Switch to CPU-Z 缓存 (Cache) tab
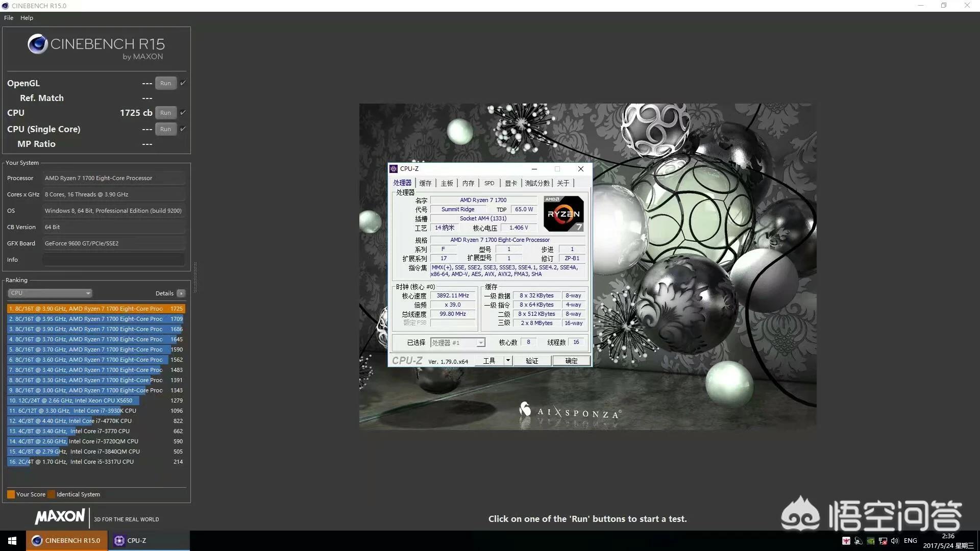Image resolution: width=980 pixels, height=551 pixels. (425, 183)
